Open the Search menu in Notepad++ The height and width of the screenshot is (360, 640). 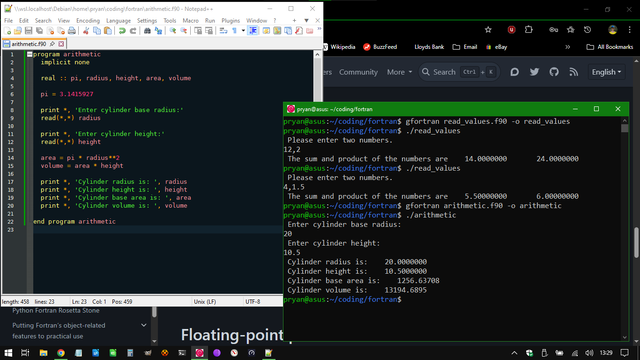pyautogui.click(x=43, y=20)
